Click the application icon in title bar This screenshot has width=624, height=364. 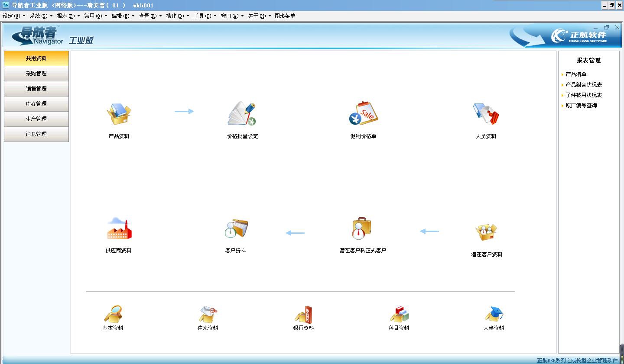tap(6, 5)
